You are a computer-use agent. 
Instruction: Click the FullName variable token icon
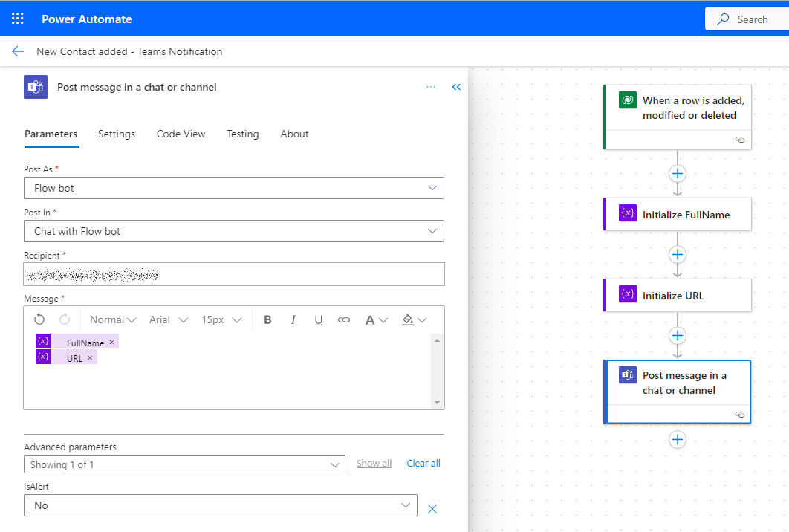point(43,341)
